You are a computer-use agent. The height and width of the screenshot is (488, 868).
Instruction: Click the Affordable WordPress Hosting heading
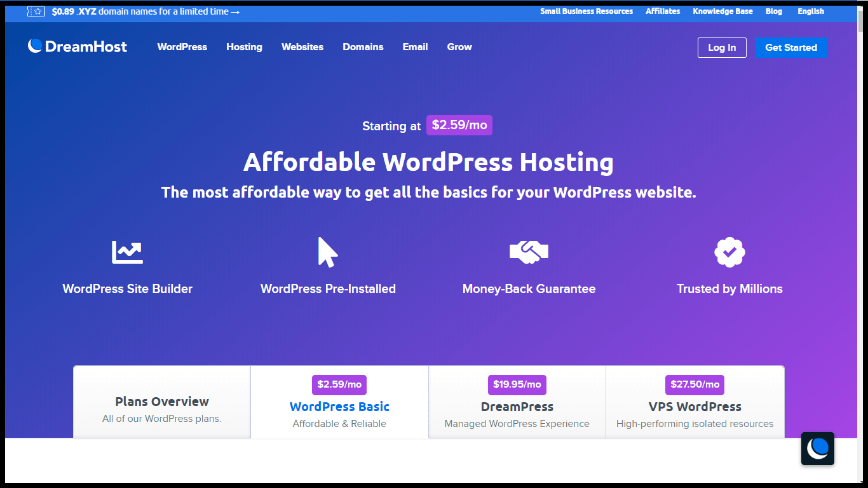(x=428, y=163)
